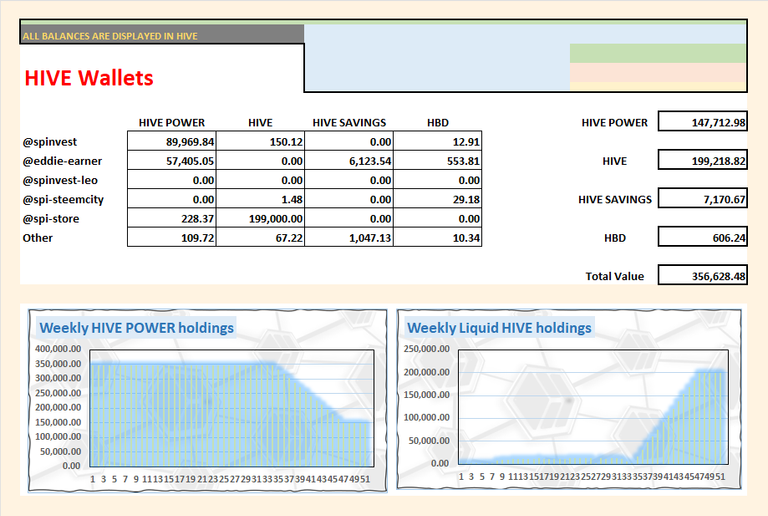This screenshot has width=768, height=516.
Task: Click the 109.72 cell in Other row
Action: click(x=171, y=238)
